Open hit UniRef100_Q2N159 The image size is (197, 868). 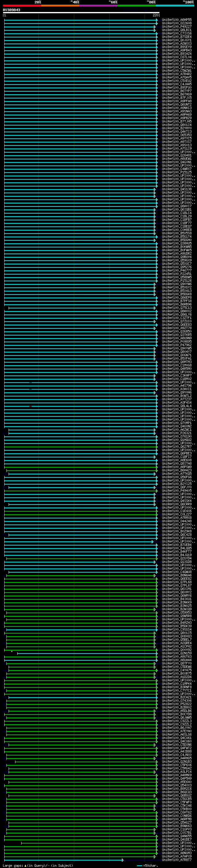pos(176,653)
